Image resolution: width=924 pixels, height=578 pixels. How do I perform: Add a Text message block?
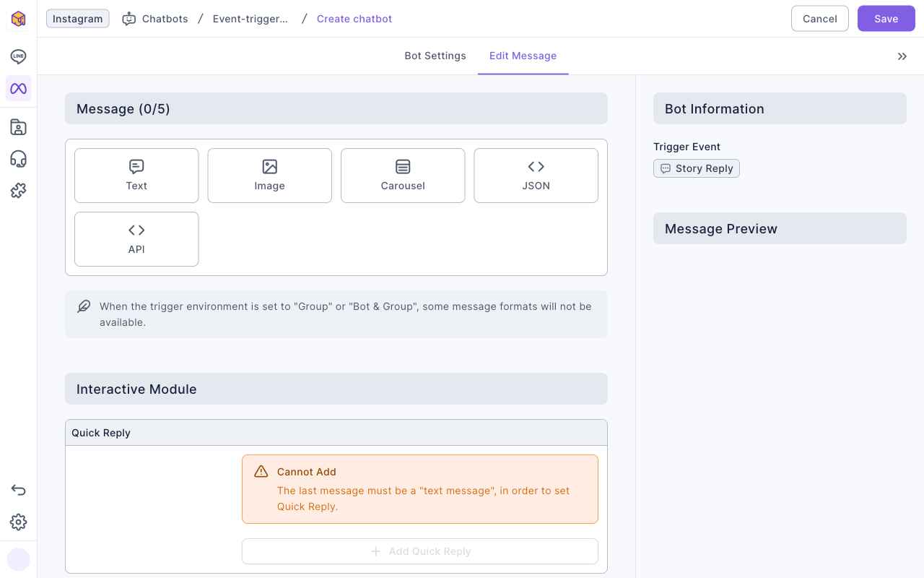click(136, 176)
